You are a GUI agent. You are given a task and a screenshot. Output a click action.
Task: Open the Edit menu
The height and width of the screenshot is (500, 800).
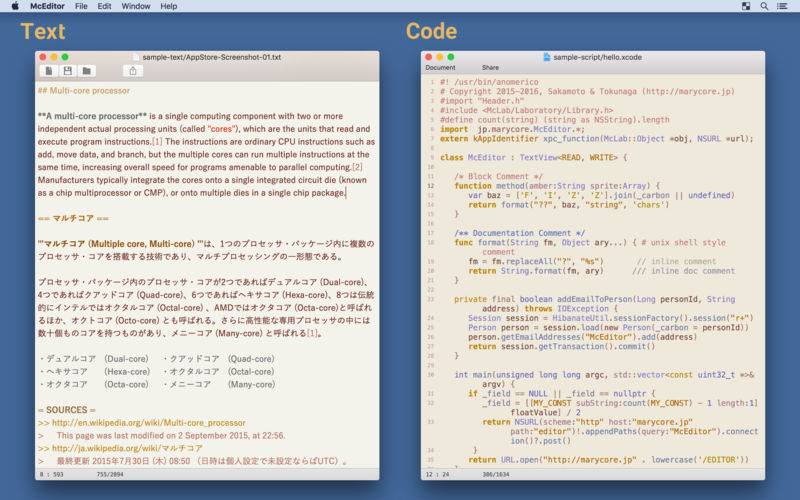[x=104, y=6]
